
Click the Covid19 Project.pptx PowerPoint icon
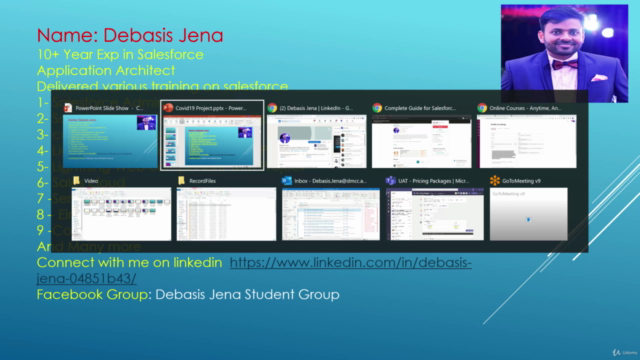tap(168, 108)
